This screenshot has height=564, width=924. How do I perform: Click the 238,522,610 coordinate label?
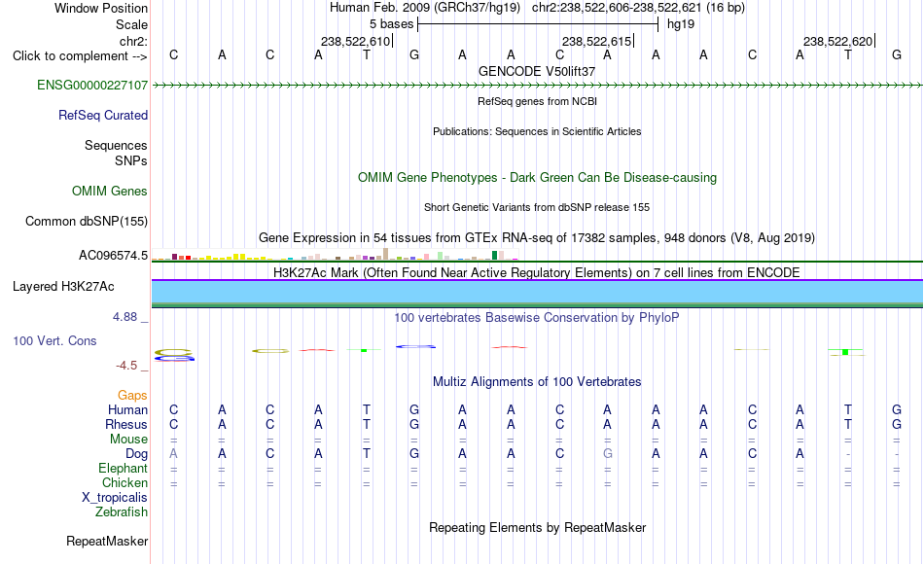[x=355, y=41]
